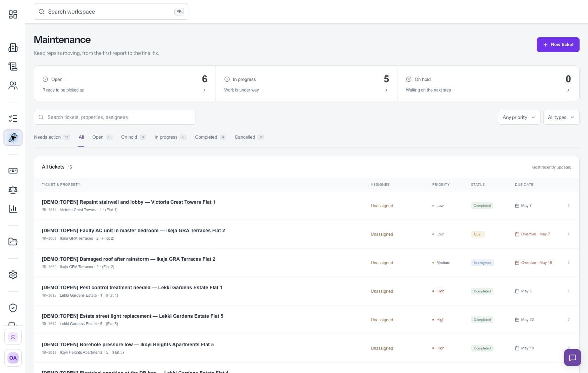Open Pest control treatment needed ticket
This screenshot has height=373, width=588.
[132, 287]
